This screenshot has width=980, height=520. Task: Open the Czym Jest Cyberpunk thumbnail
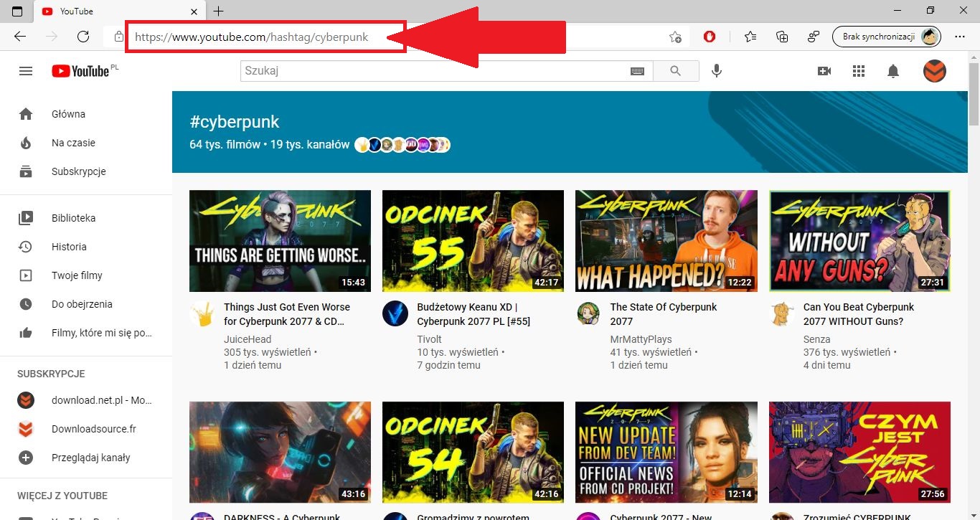[859, 452]
